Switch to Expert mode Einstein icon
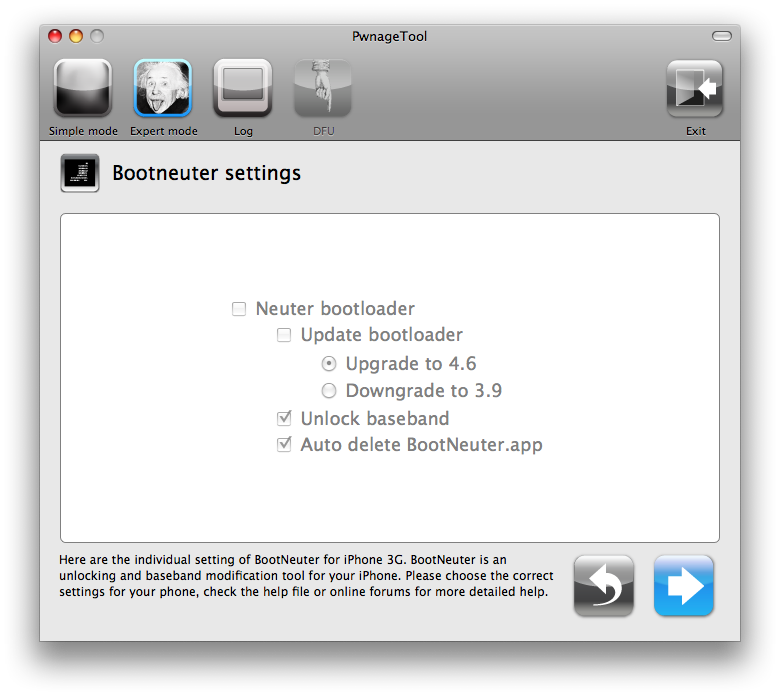Image resolution: width=780 pixels, height=696 pixels. point(163,88)
